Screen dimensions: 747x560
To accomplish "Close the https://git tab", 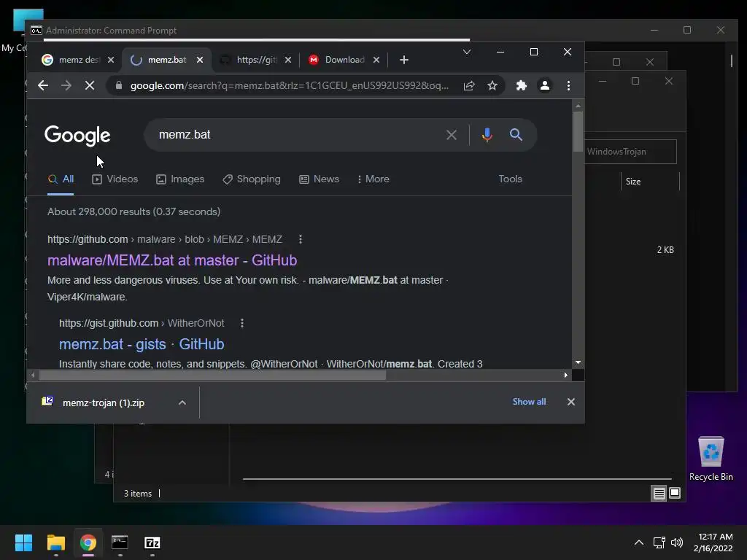I will [x=287, y=60].
